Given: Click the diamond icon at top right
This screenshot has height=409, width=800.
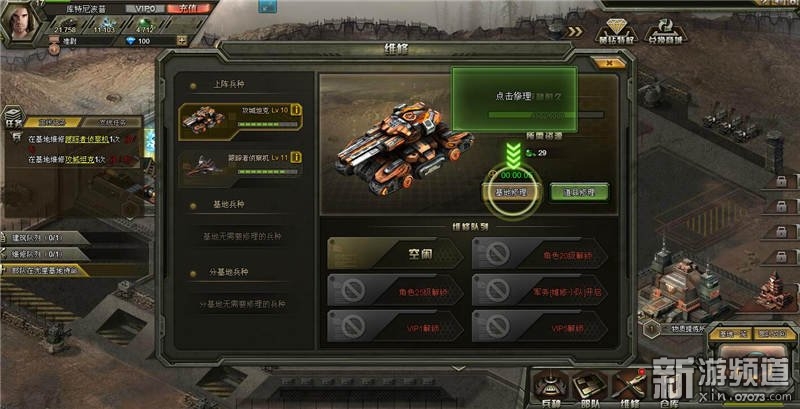Looking at the screenshot, I should point(616,31).
